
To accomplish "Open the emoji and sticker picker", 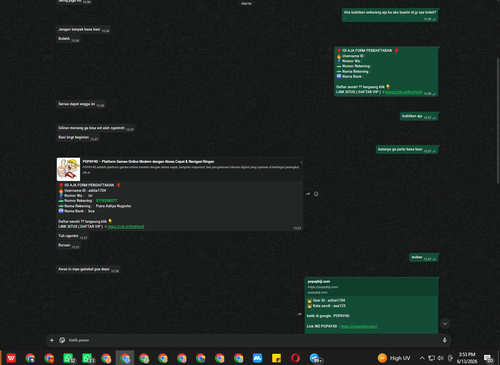I will click(x=62, y=340).
